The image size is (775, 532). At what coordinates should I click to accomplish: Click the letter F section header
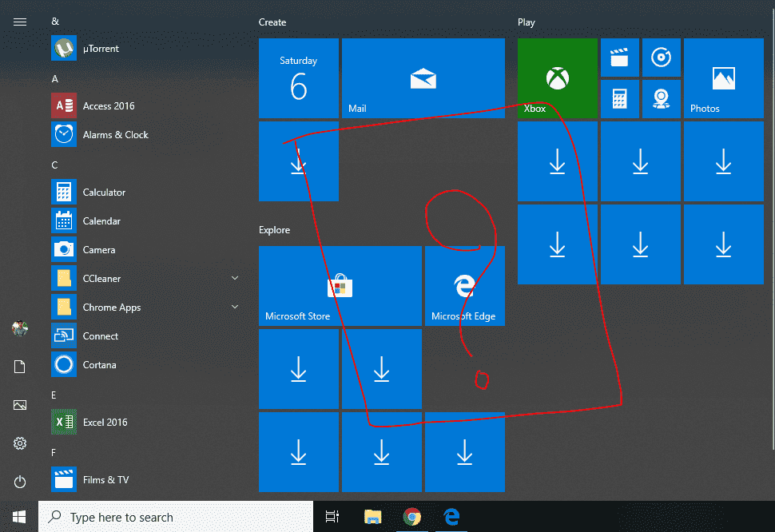coord(54,452)
